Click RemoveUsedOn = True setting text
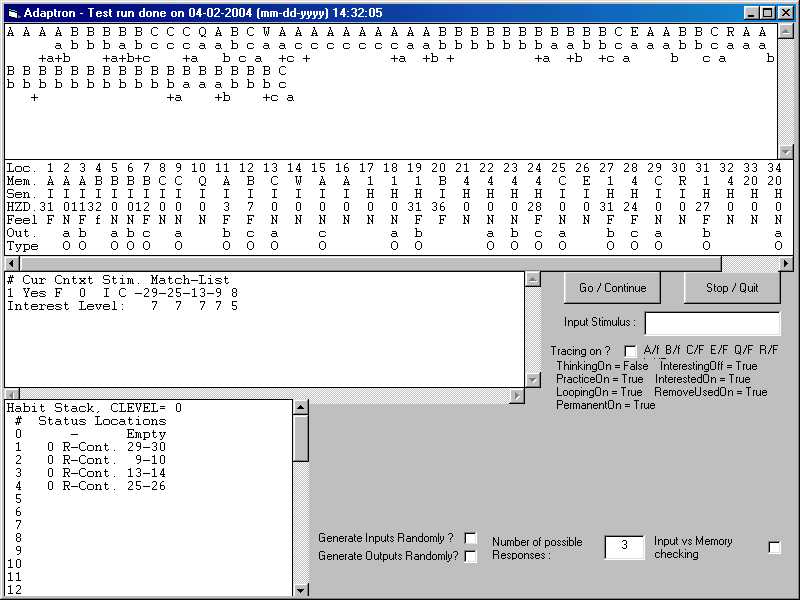This screenshot has width=800, height=600. 711,392
